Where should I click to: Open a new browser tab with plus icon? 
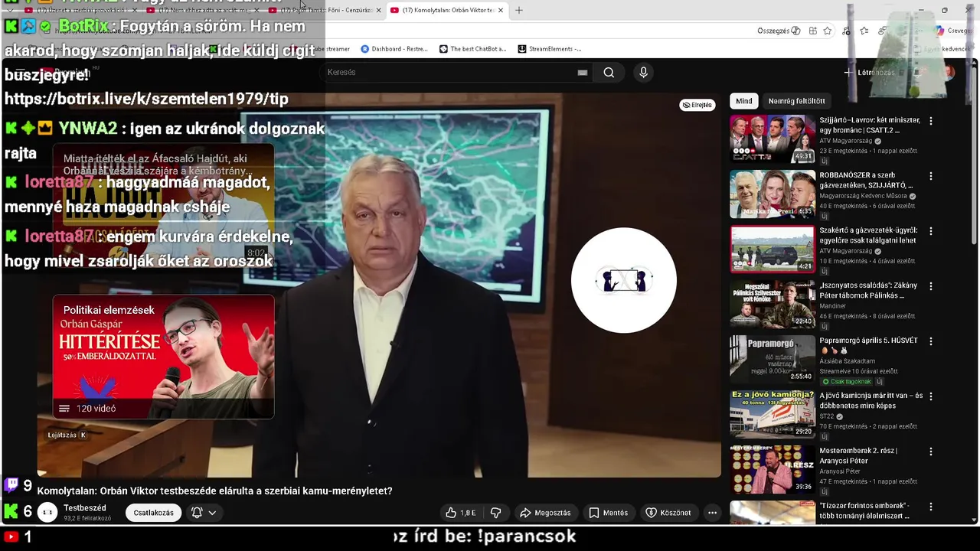(518, 10)
